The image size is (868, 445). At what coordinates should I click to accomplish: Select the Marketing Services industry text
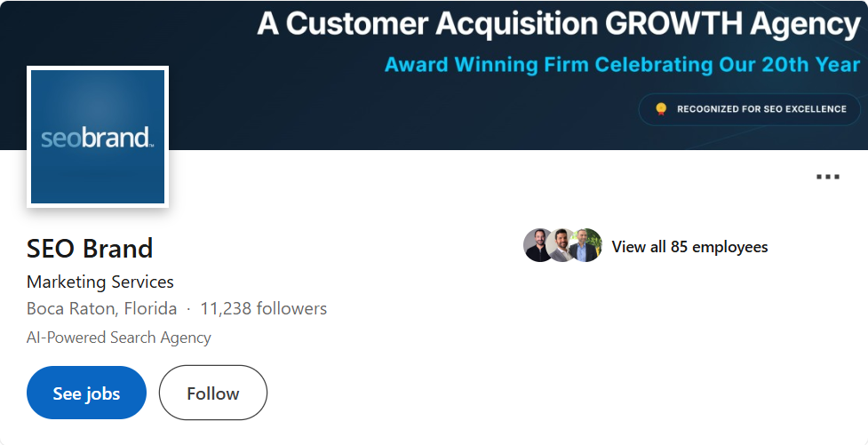pos(100,282)
